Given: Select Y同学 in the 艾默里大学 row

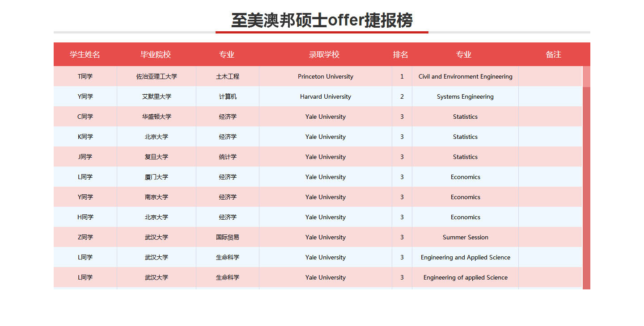Looking at the screenshot, I should (x=85, y=96).
